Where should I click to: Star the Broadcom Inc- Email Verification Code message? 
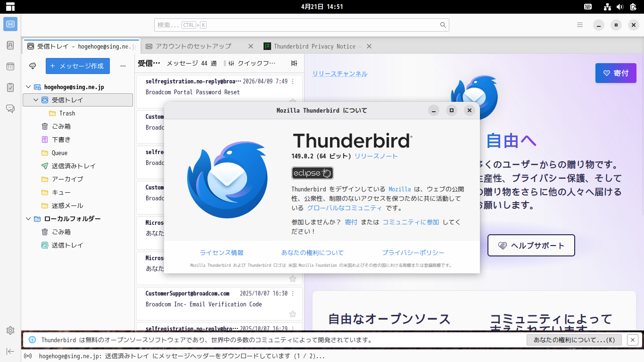(293, 314)
